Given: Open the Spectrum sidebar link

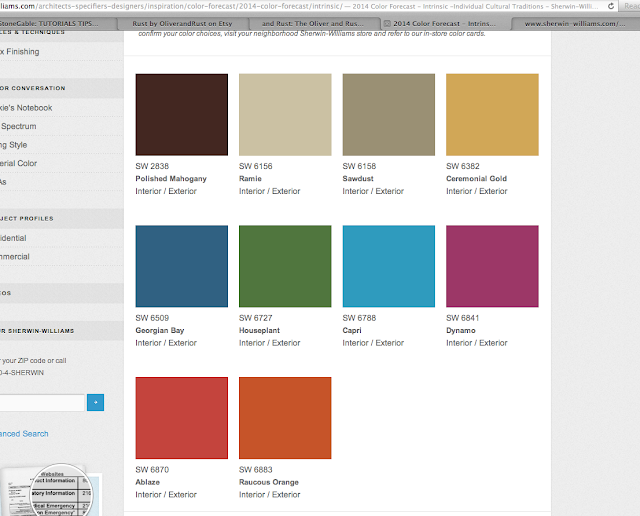Looking at the screenshot, I should point(18,126).
